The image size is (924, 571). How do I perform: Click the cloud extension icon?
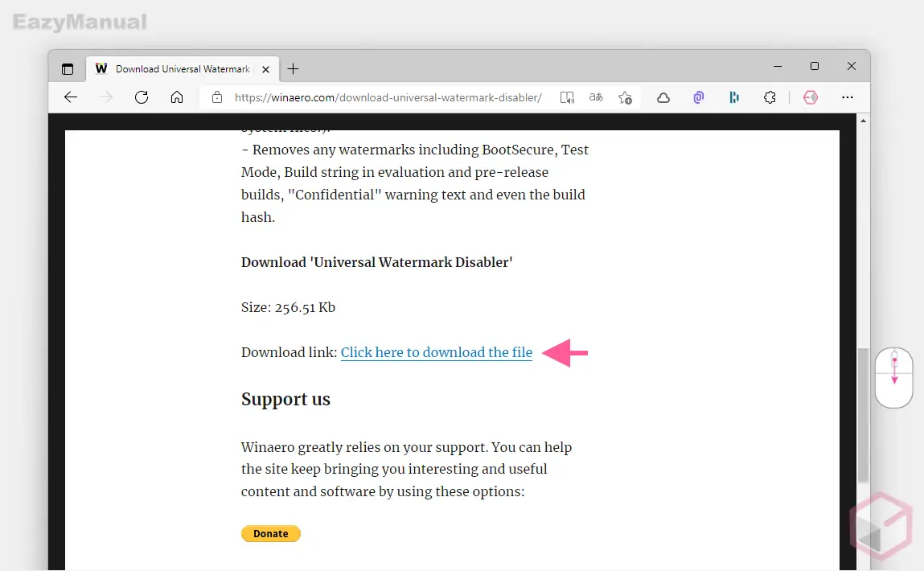[663, 98]
